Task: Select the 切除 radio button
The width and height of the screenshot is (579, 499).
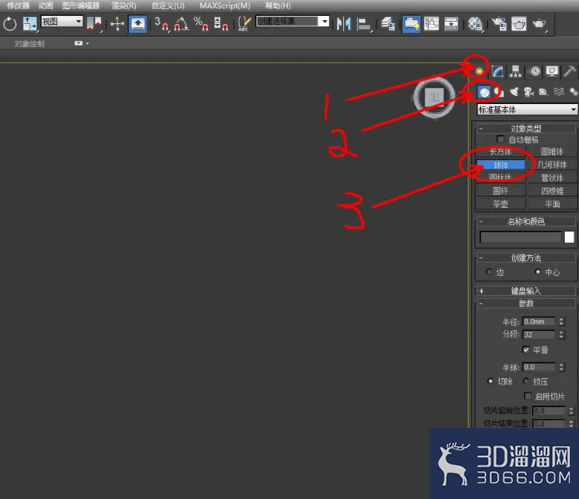Action: (x=490, y=381)
